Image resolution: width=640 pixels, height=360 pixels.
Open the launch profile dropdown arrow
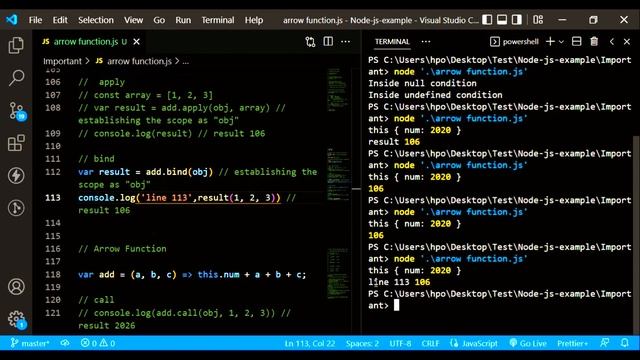[x=561, y=42]
